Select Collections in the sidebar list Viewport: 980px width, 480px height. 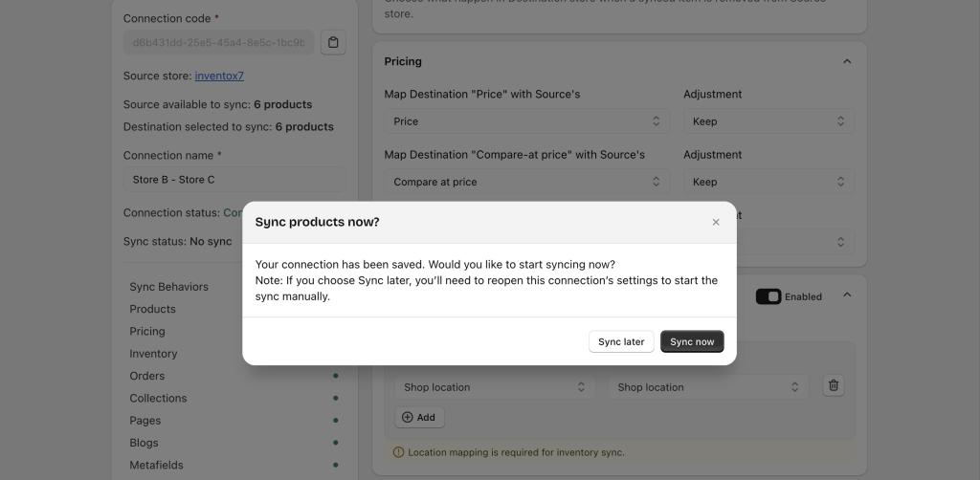[x=158, y=398]
